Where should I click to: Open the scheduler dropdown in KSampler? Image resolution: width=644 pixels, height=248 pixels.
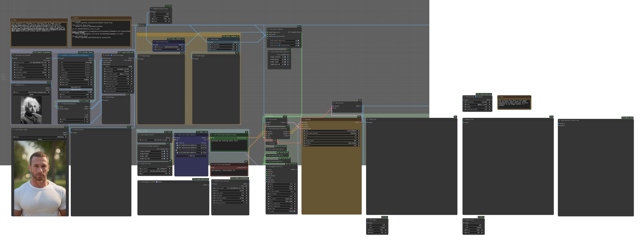point(332,143)
